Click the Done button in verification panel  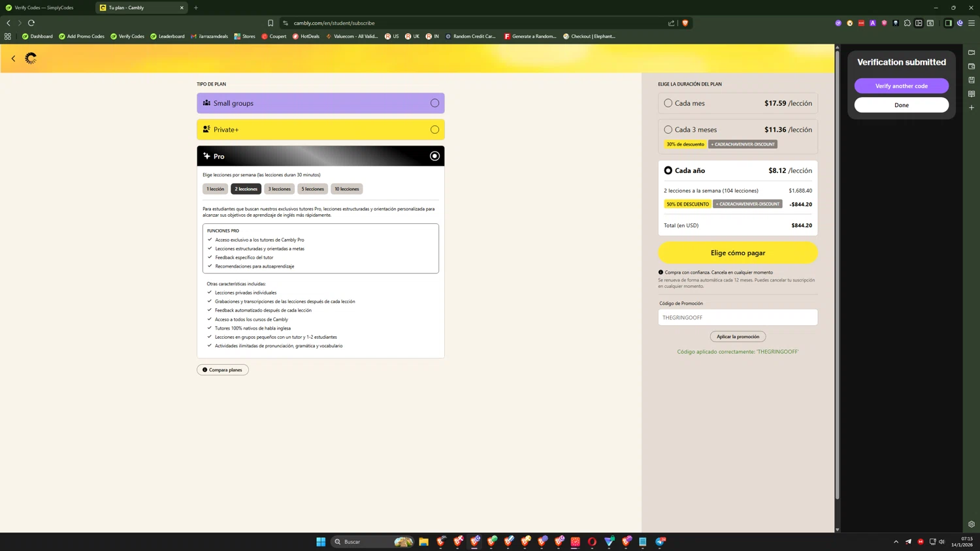[902, 105]
